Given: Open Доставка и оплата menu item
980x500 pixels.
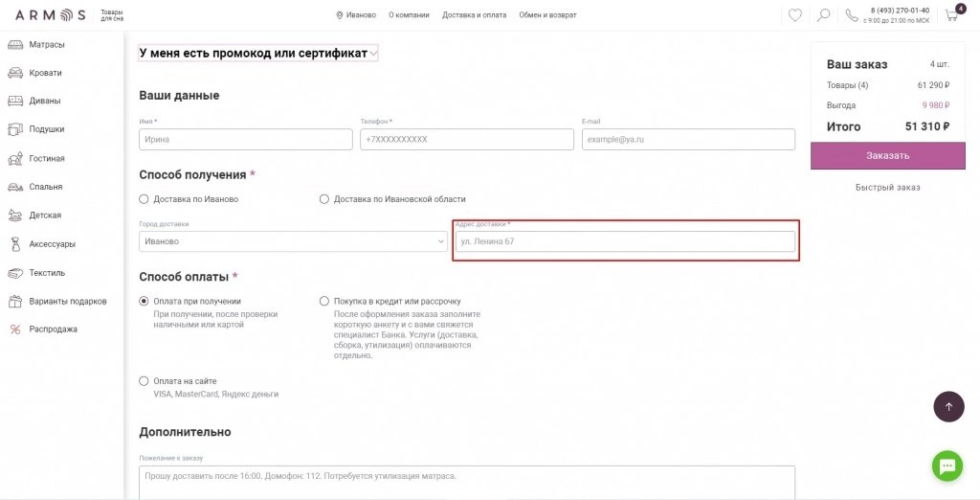Looking at the screenshot, I should click(x=475, y=15).
